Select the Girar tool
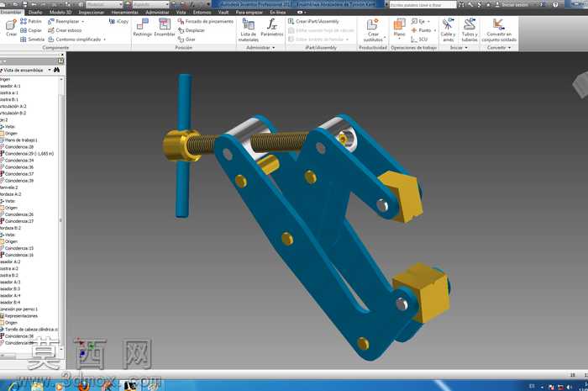Image resolution: width=588 pixels, height=391 pixels. 186,40
